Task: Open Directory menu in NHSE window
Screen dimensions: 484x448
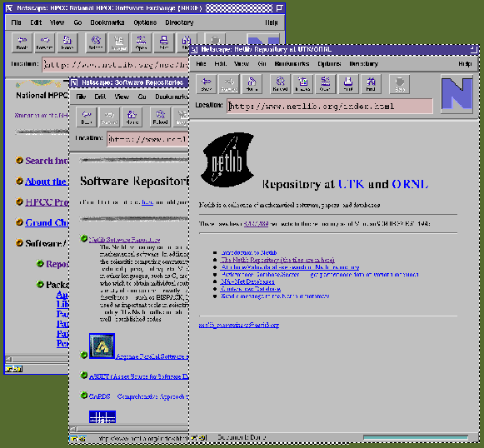Action: tap(179, 22)
